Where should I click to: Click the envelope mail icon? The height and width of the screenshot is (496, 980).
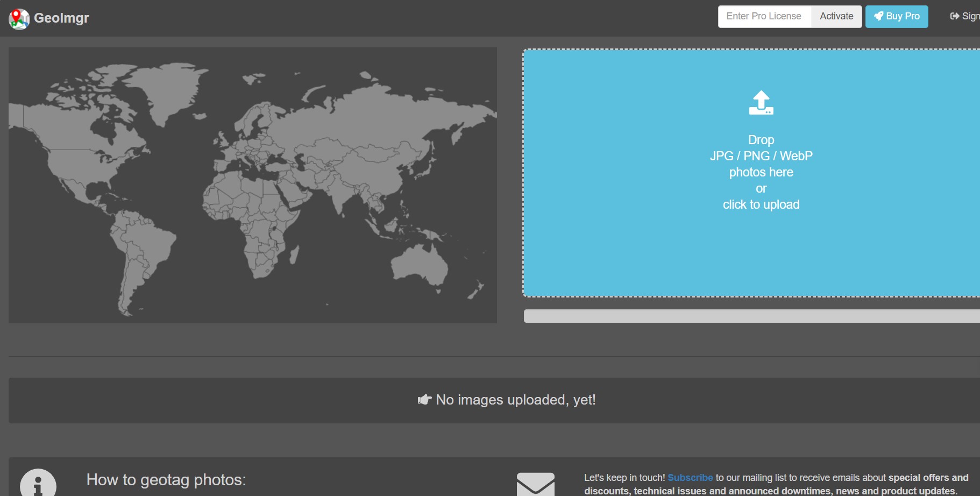pos(536,484)
